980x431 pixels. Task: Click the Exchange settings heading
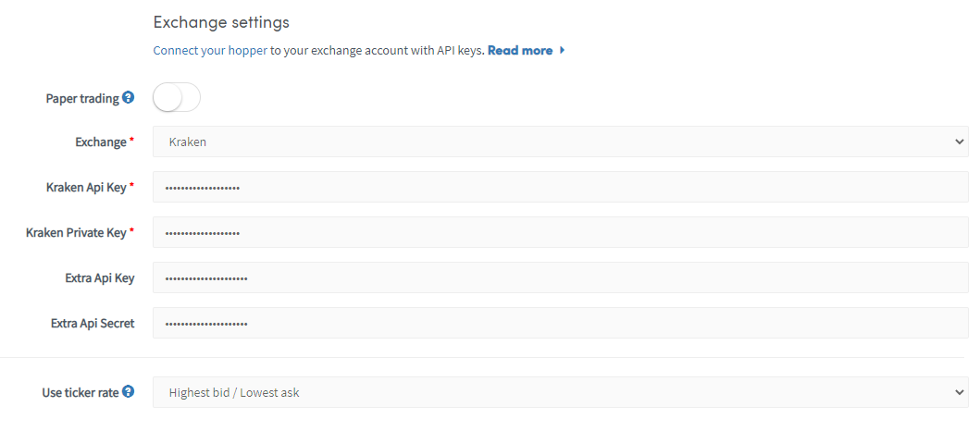pyautogui.click(x=221, y=22)
